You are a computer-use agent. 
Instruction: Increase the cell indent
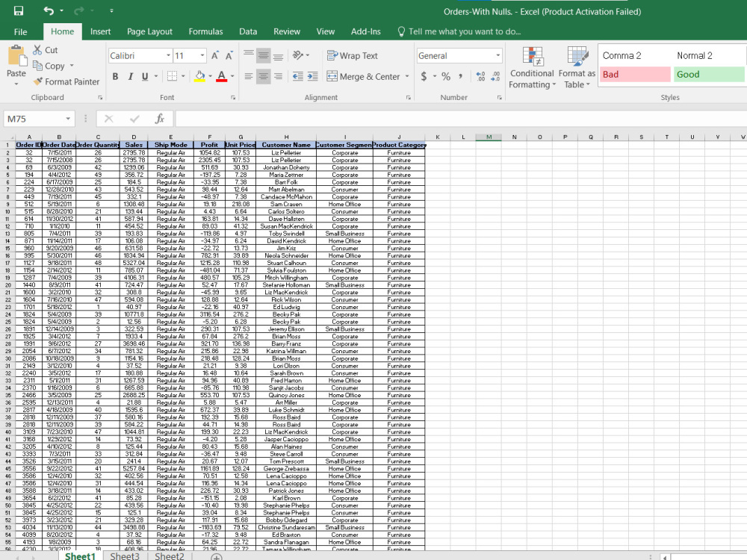click(313, 76)
